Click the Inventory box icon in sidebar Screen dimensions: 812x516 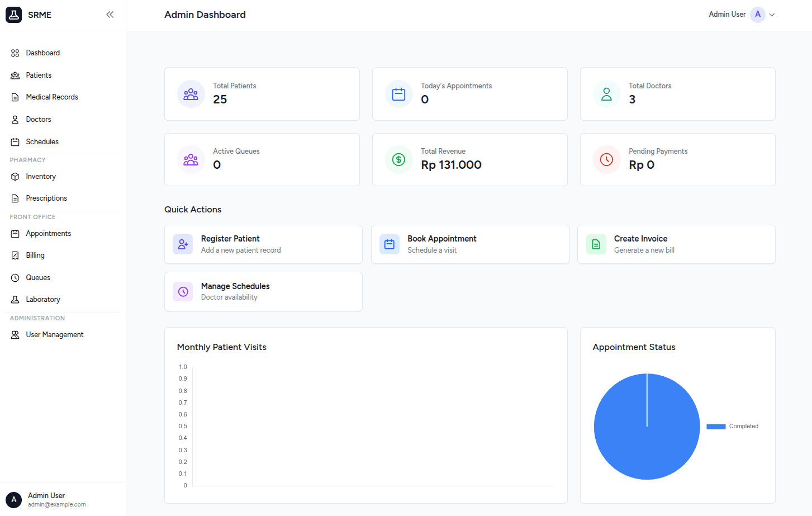click(x=15, y=177)
